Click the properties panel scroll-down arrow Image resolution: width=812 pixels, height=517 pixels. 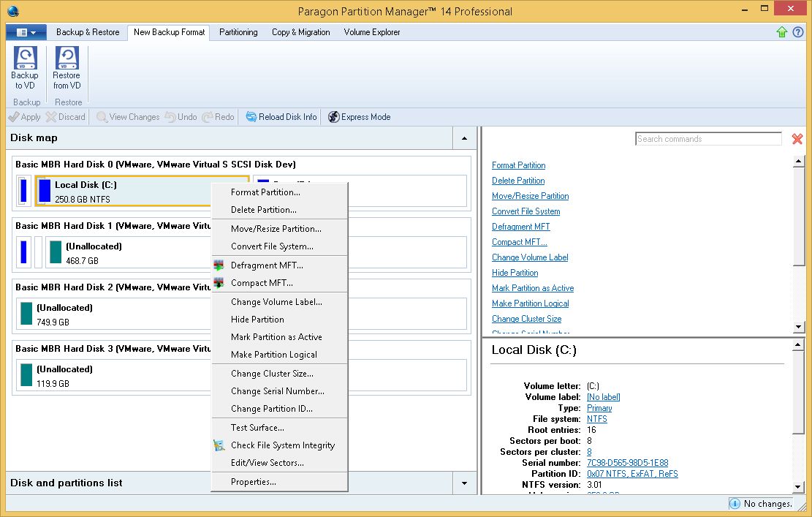pos(798,488)
